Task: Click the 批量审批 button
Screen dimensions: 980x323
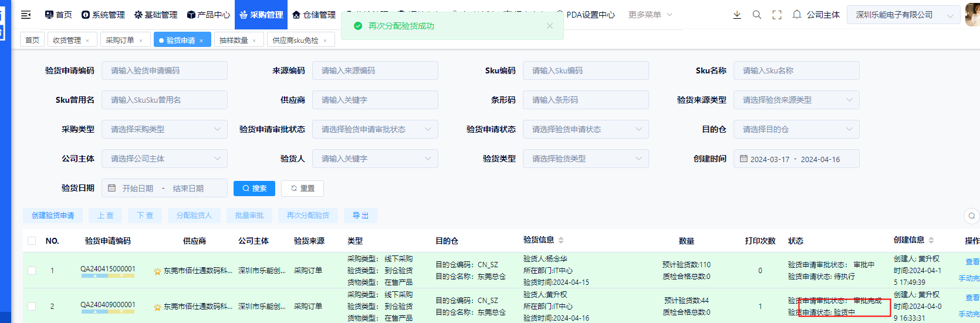Action: pos(249,216)
